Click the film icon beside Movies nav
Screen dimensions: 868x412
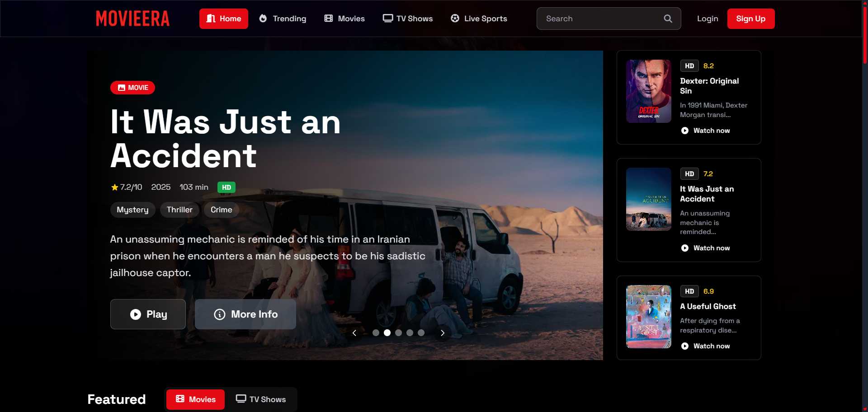(329, 19)
